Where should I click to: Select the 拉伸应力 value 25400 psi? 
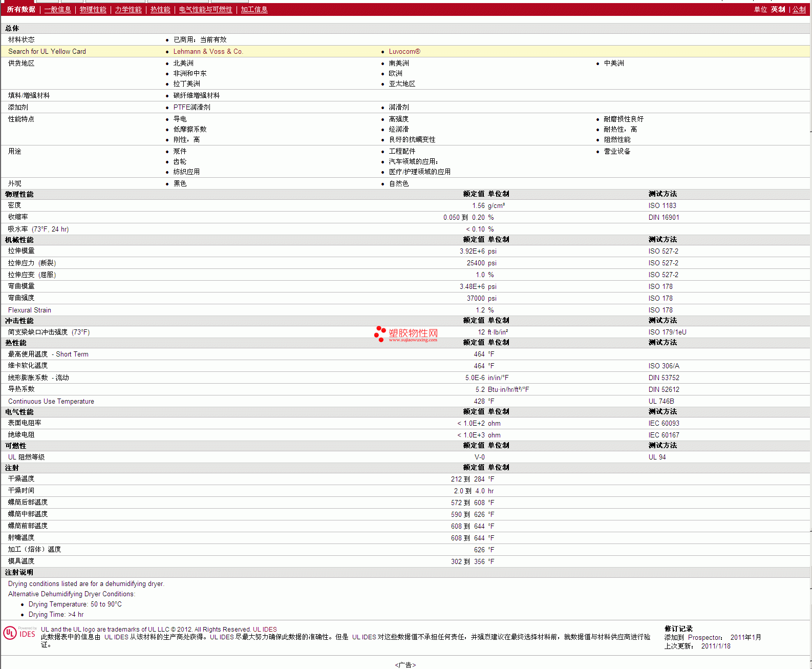click(x=481, y=263)
